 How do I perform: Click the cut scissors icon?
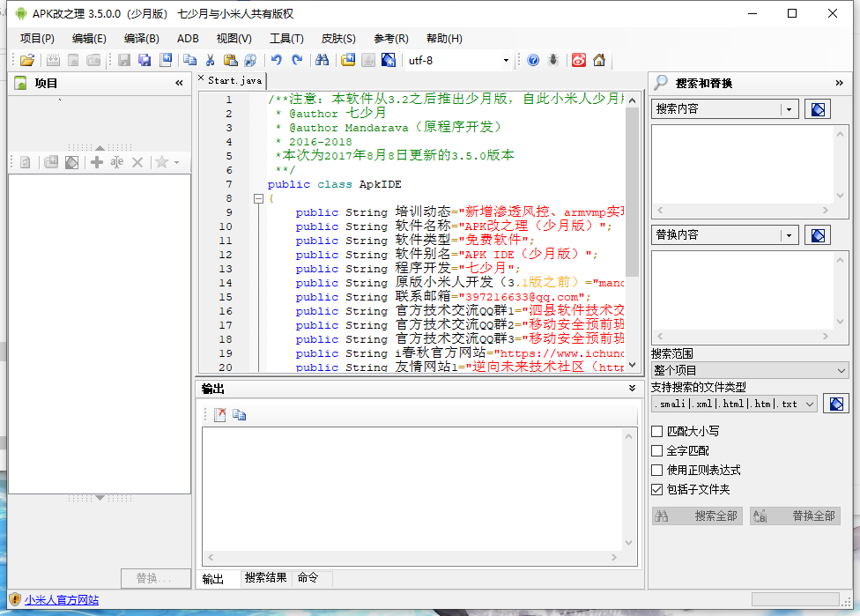[x=210, y=60]
